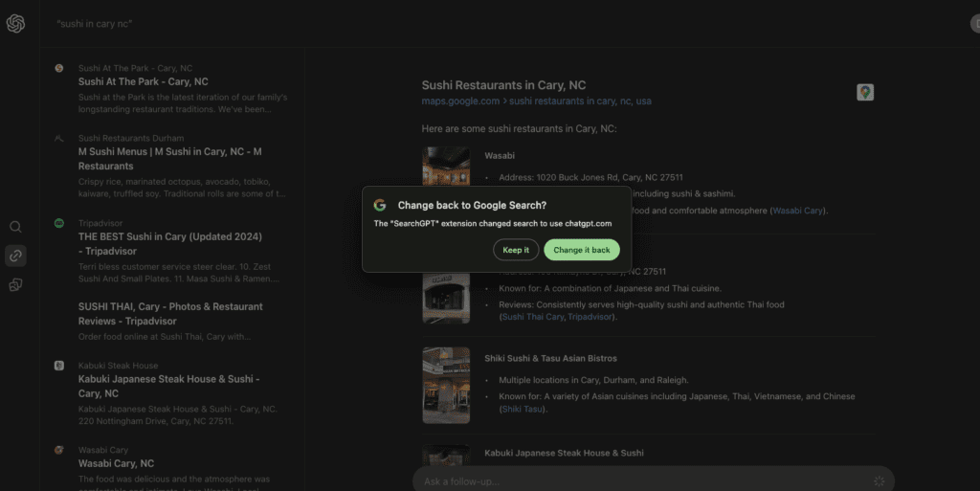Image resolution: width=980 pixels, height=491 pixels.
Task: Open the Tripadvisor inline link
Action: (590, 317)
